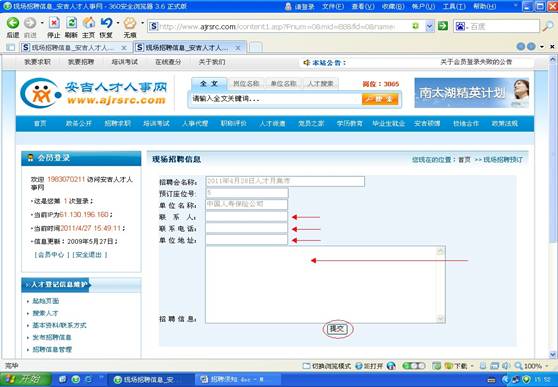
Task: Open the Windows Start button on taskbar
Action: [26, 380]
